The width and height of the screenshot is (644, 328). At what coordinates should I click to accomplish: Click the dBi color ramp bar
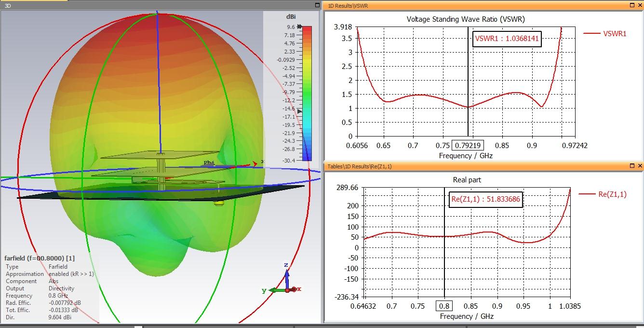point(307,93)
